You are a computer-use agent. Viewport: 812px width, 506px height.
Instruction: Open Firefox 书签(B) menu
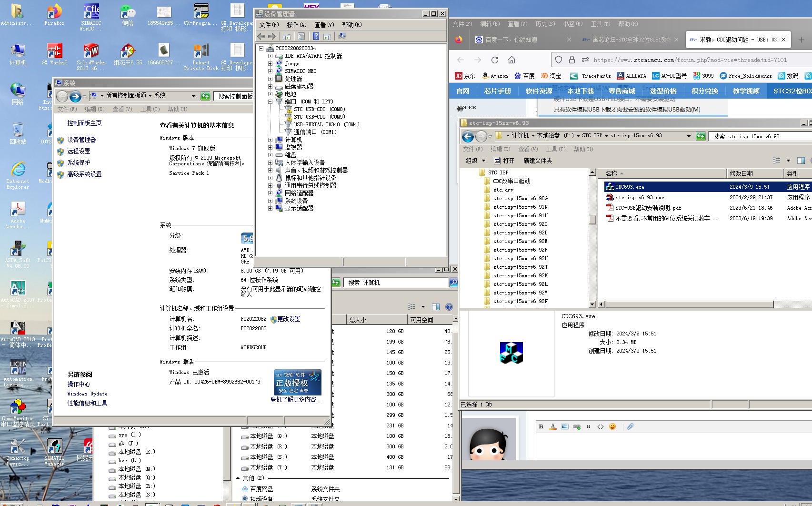pyautogui.click(x=573, y=24)
